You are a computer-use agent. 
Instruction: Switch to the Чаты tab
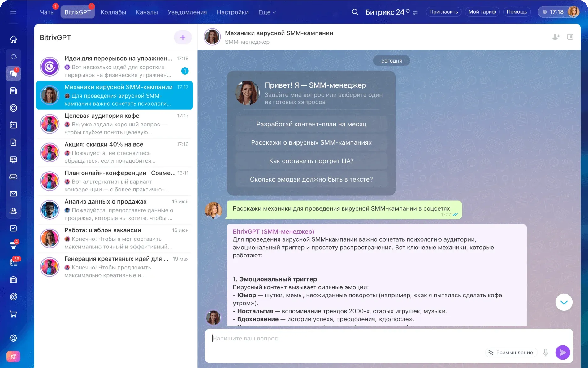(x=47, y=12)
